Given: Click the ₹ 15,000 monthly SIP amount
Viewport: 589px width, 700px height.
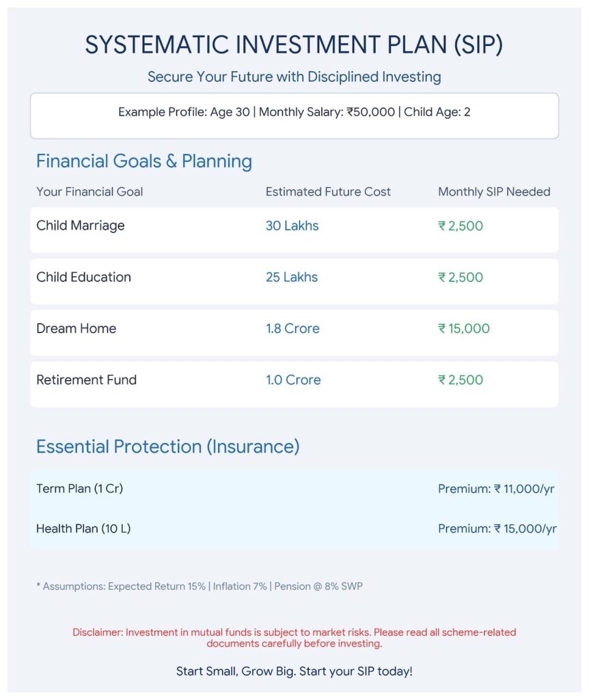Looking at the screenshot, I should click(463, 329).
